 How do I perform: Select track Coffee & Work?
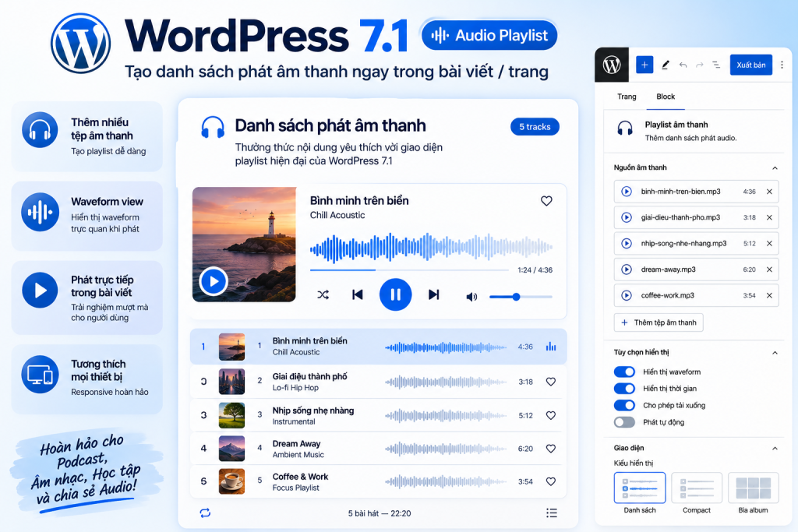tap(378, 481)
